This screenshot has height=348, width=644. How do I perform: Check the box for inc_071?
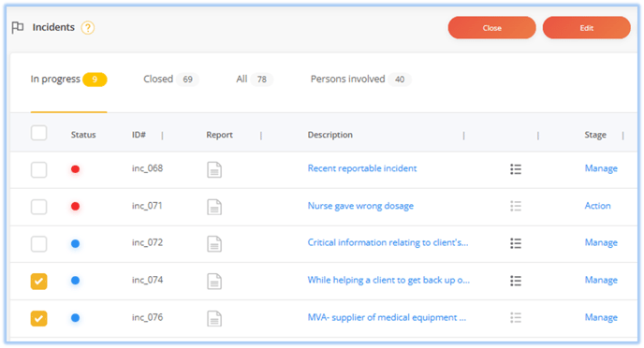(39, 207)
